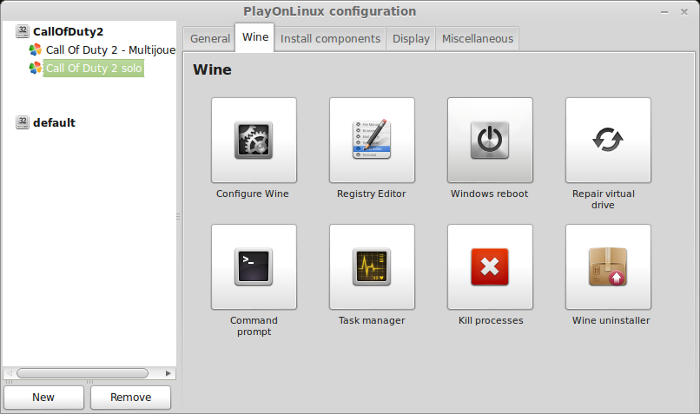The image size is (700, 414).
Task: Open the Install components tab
Action: tap(330, 39)
